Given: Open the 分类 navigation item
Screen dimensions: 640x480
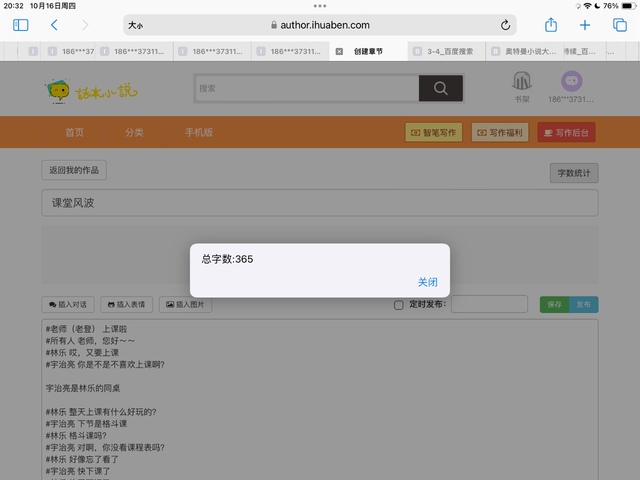Looking at the screenshot, I should click(x=134, y=133).
